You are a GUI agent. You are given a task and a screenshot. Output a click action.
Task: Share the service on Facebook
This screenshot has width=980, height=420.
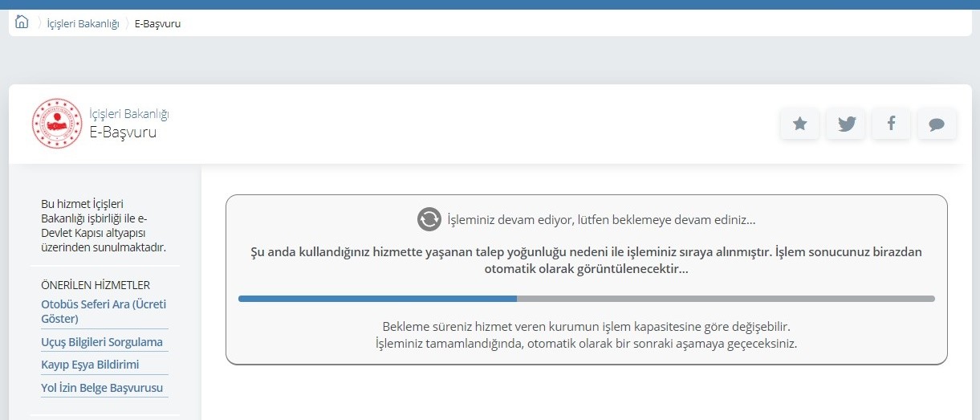coord(891,124)
